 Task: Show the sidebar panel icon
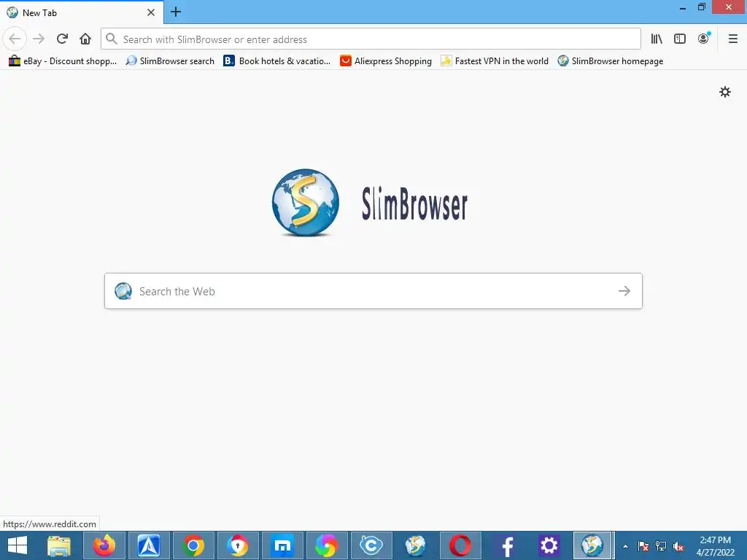680,39
